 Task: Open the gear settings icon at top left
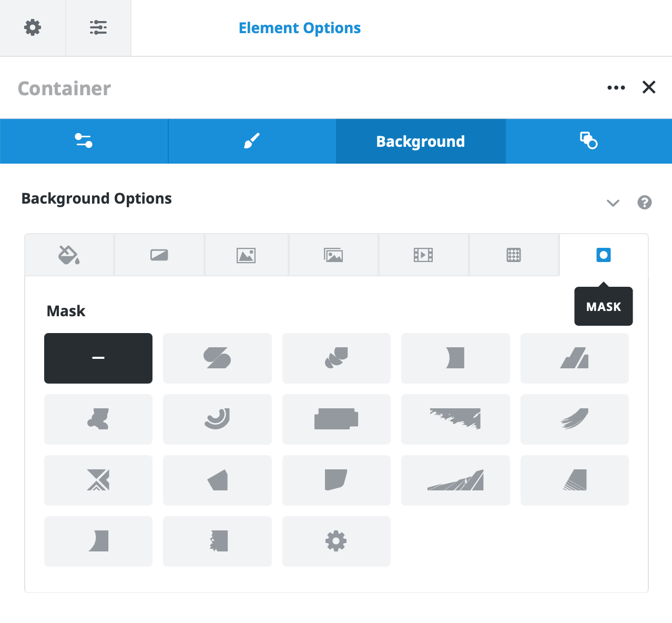coord(33,27)
